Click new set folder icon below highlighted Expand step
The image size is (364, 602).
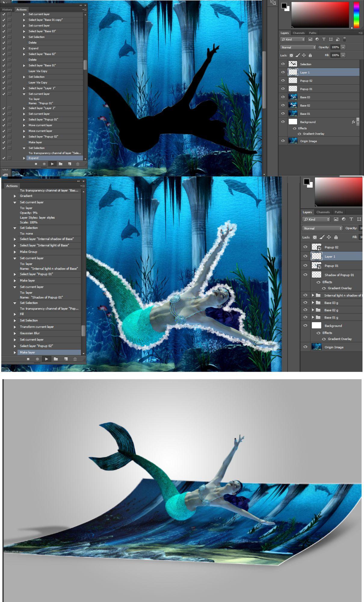coord(60,164)
